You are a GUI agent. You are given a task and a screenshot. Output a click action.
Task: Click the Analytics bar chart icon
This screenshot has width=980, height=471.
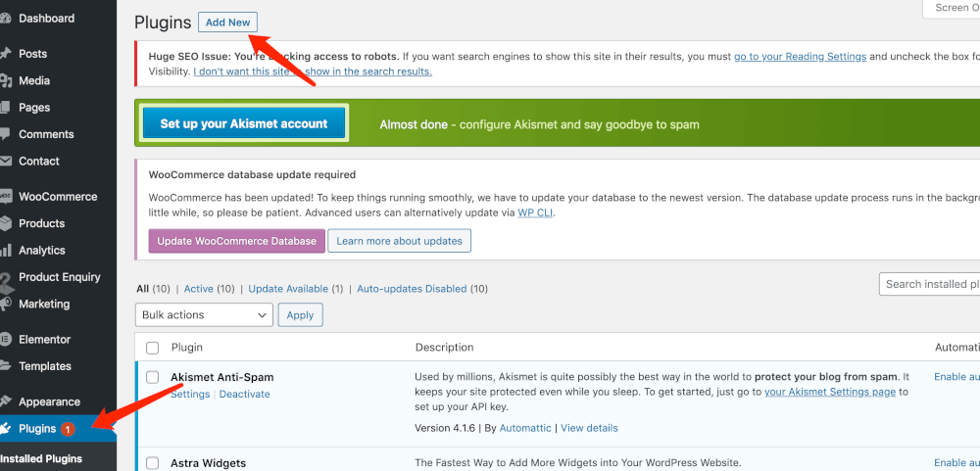tap(5, 251)
